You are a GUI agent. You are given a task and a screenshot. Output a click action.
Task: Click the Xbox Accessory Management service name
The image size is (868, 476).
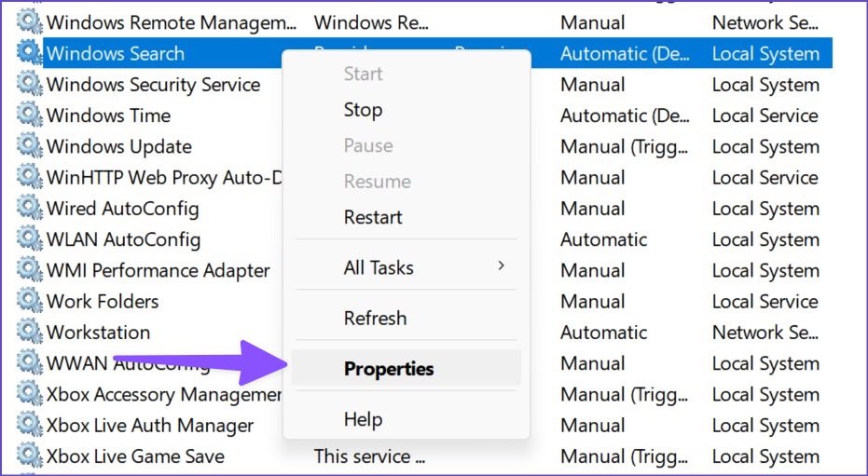pos(164,394)
